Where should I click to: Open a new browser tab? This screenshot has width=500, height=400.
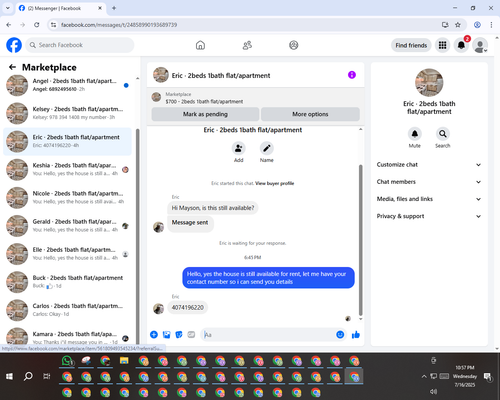click(x=114, y=8)
